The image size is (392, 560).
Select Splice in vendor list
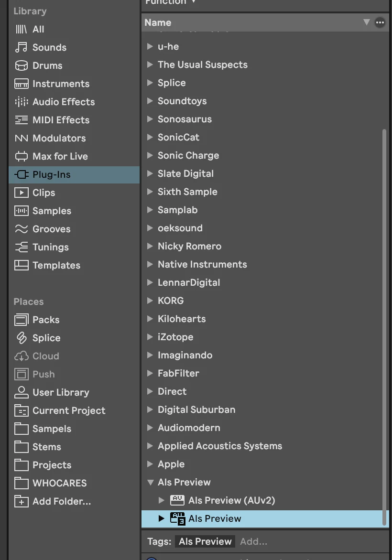[x=265, y=83]
